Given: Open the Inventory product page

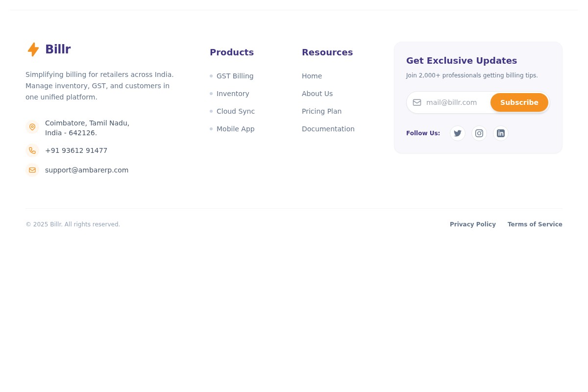Looking at the screenshot, I should 233,94.
